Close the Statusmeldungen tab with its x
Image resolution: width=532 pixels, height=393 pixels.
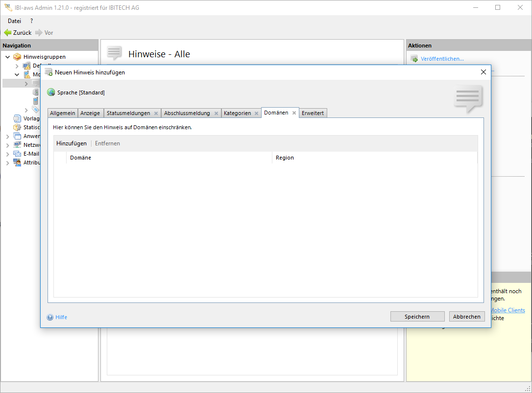(156, 113)
